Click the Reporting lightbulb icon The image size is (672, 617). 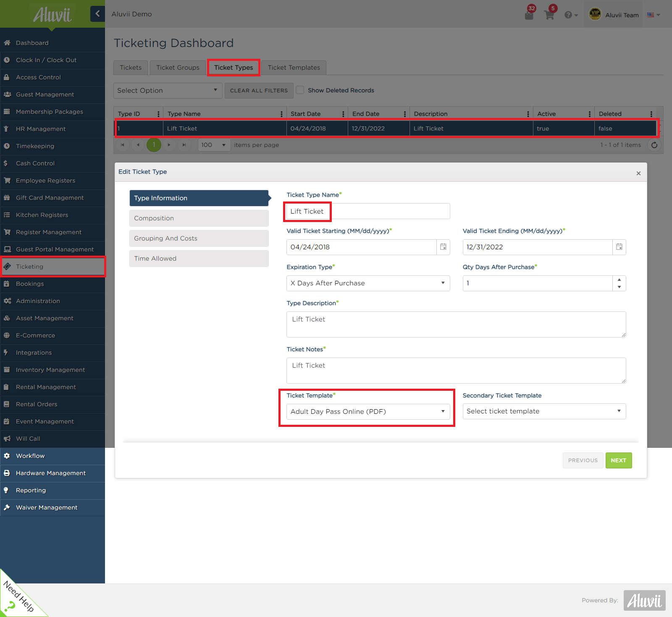(x=6, y=490)
